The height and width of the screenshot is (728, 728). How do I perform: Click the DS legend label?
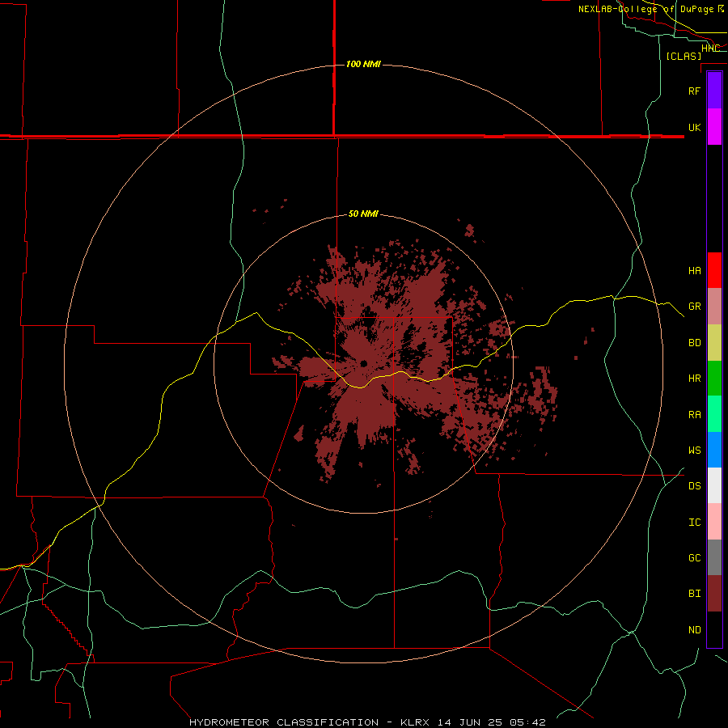click(x=694, y=485)
